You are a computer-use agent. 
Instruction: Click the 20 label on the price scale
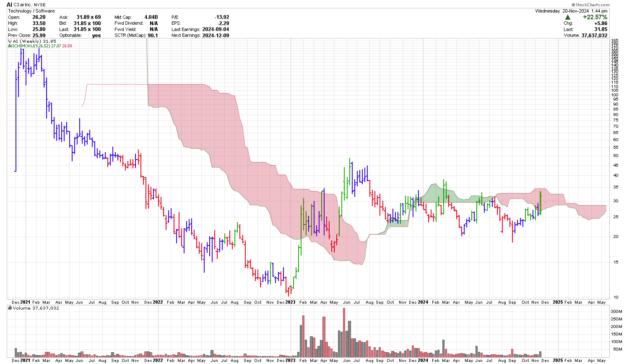pyautogui.click(x=616, y=237)
